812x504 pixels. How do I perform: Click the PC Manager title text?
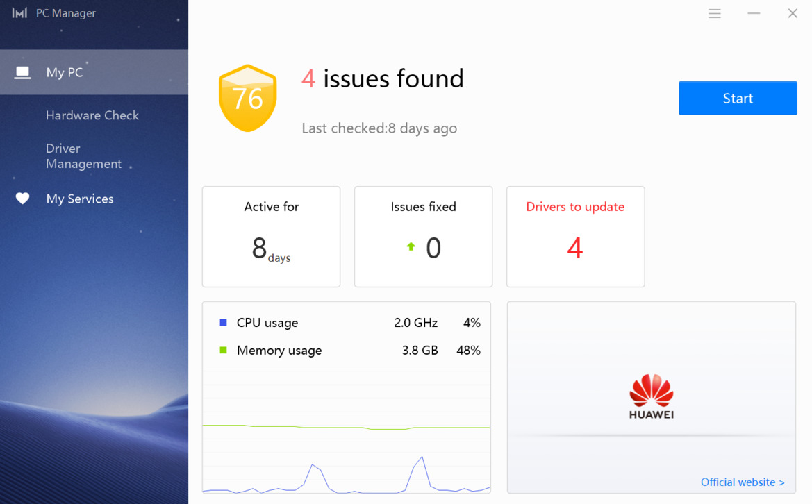66,13
